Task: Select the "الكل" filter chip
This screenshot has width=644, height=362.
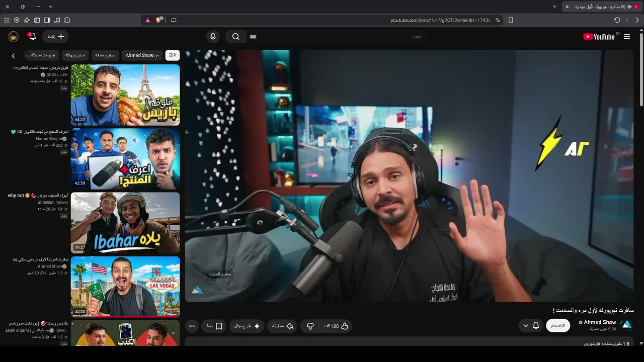Action: [173, 55]
